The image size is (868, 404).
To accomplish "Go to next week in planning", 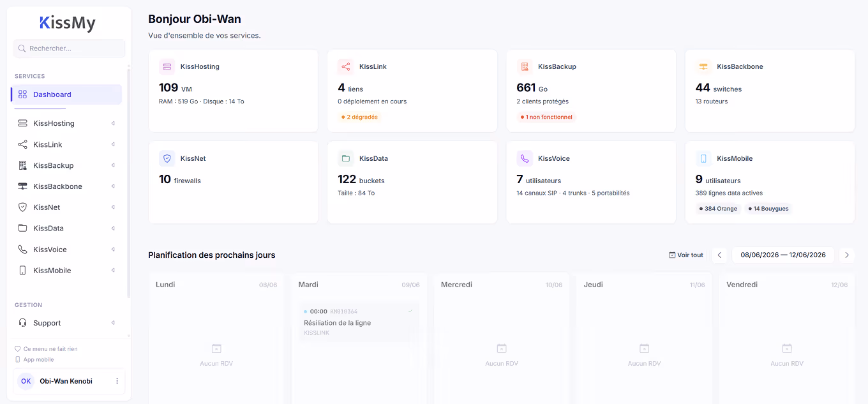I will click(847, 255).
